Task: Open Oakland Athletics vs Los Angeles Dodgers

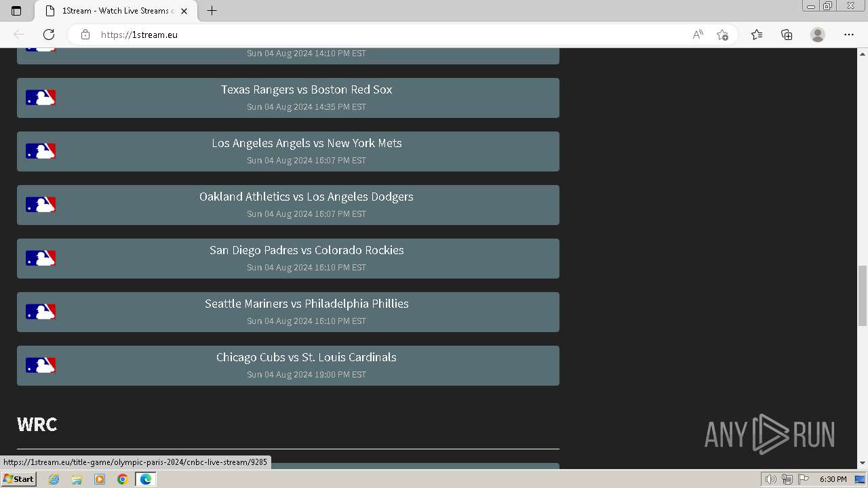Action: click(x=288, y=205)
